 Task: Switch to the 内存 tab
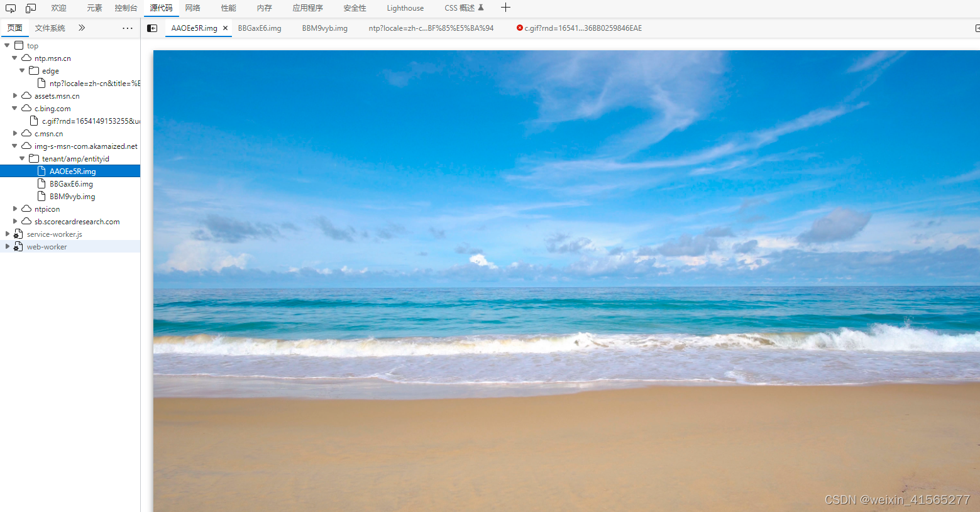pyautogui.click(x=265, y=8)
